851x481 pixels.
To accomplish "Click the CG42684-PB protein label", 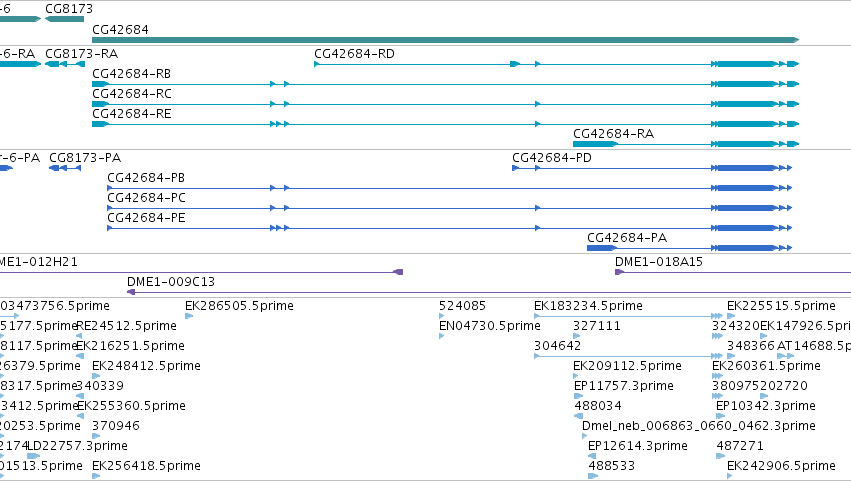I will (146, 178).
